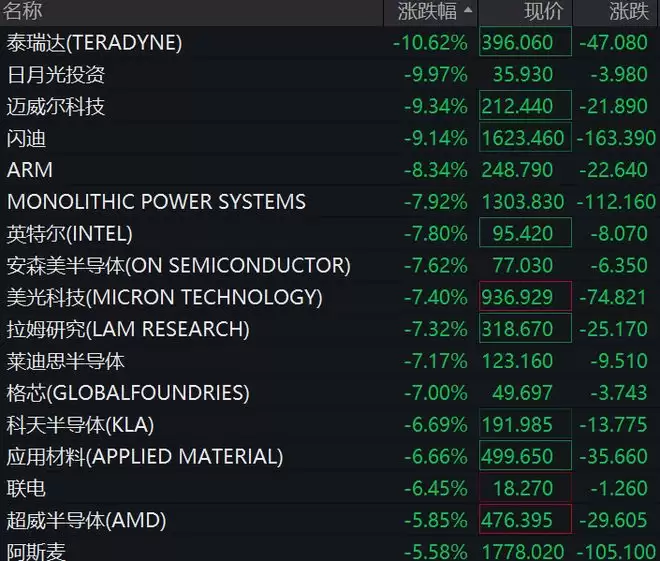Viewport: 660px width, 561px height.
Task: Open 拉姆研究(LAM RESEARCH) stock row
Action: (330, 329)
